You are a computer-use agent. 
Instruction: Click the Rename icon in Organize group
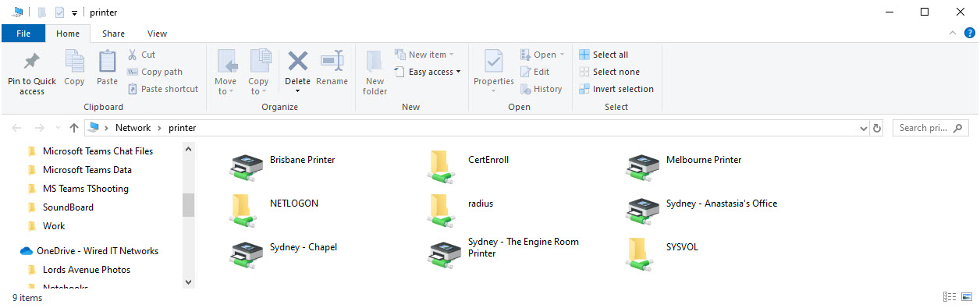point(332,61)
